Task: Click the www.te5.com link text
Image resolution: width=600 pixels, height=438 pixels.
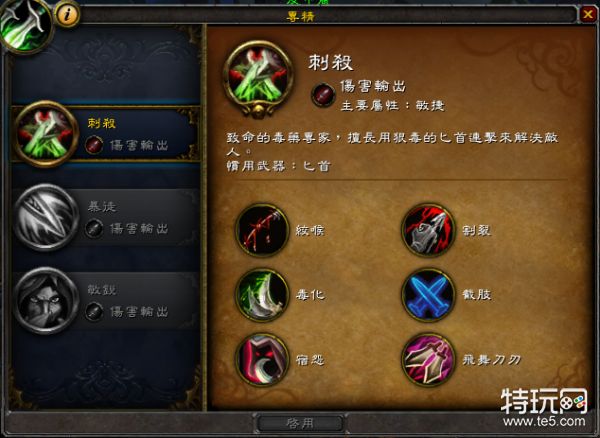Action: [x=544, y=422]
